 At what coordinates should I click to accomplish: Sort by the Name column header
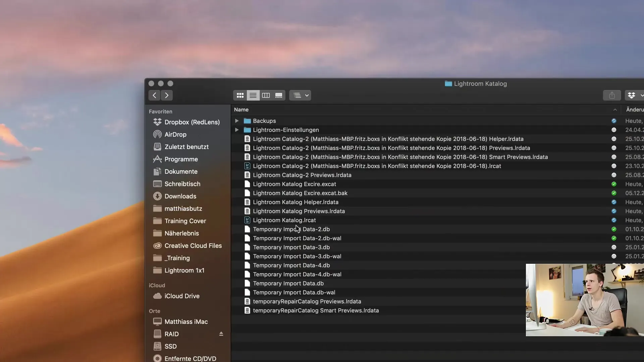[x=241, y=110]
